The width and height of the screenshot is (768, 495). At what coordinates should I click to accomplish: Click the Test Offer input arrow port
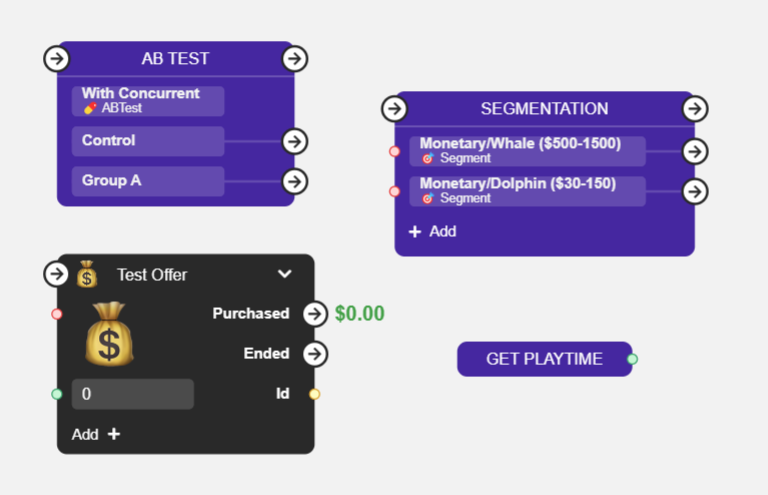click(57, 273)
